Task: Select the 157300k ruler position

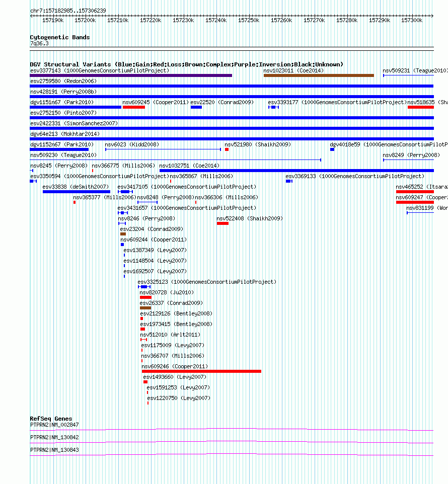Action: tap(412, 20)
